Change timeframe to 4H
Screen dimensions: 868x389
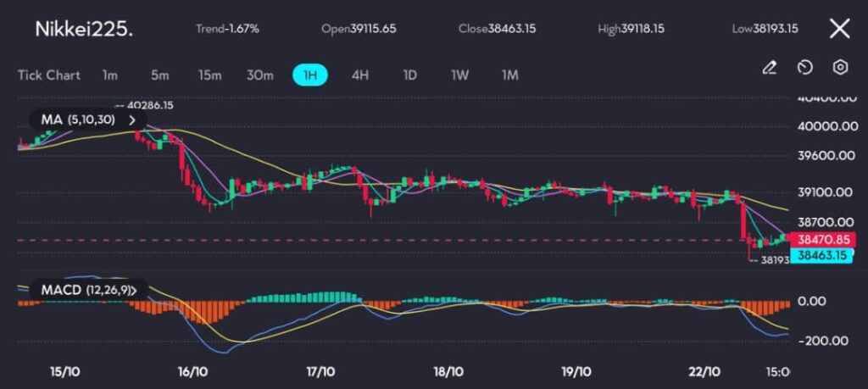tap(360, 75)
